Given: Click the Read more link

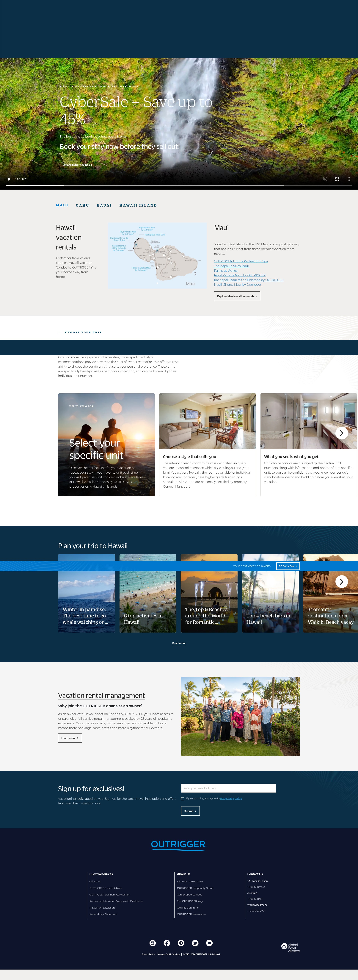Looking at the screenshot, I should [x=179, y=643].
